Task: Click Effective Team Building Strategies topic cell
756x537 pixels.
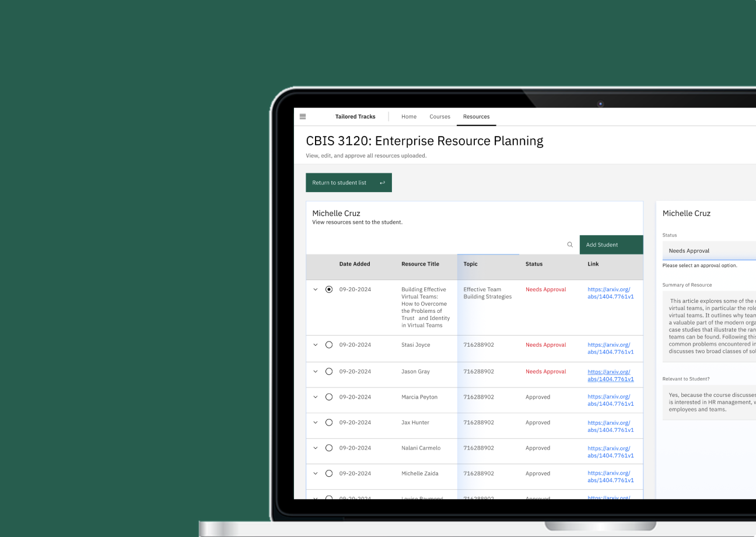Action: (488, 293)
